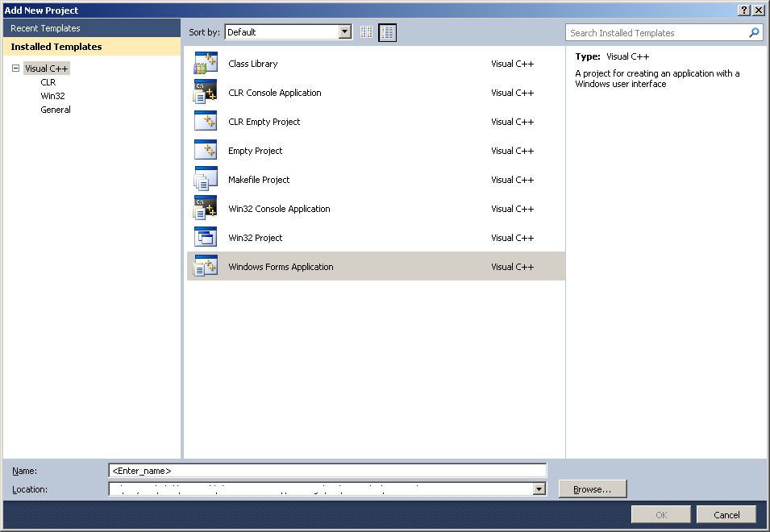This screenshot has height=532, width=770.
Task: Click Visual C++ label in Class Library row
Action: 512,64
